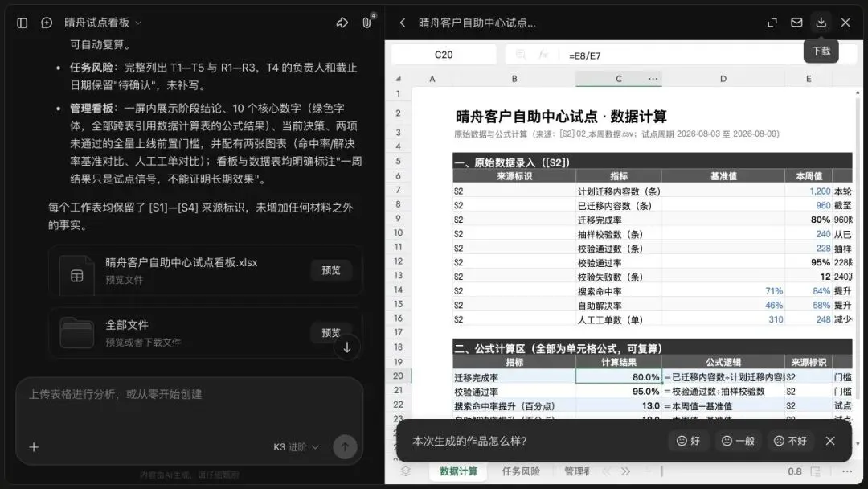Select column B header
Image resolution: width=868 pixels, height=489 pixels.
click(x=514, y=79)
